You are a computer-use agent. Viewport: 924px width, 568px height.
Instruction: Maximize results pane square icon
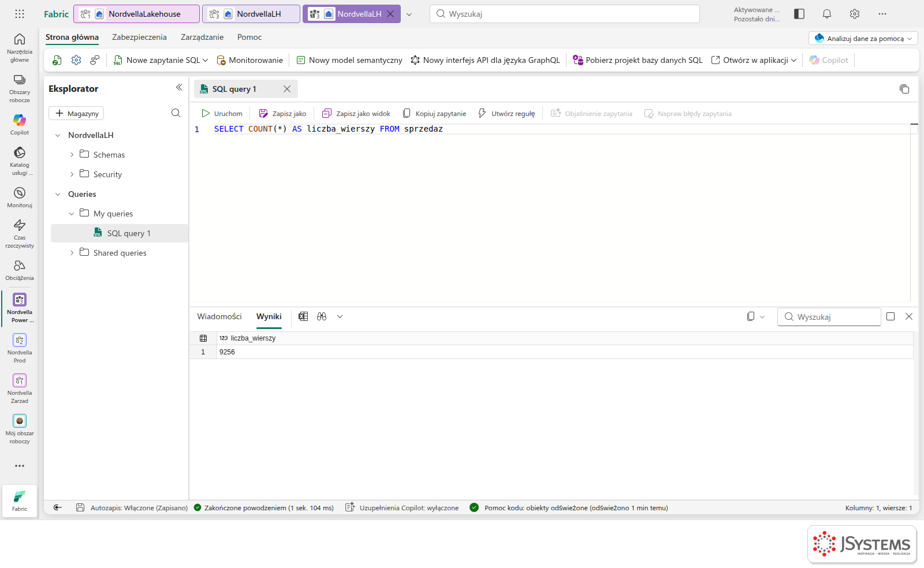pos(891,316)
